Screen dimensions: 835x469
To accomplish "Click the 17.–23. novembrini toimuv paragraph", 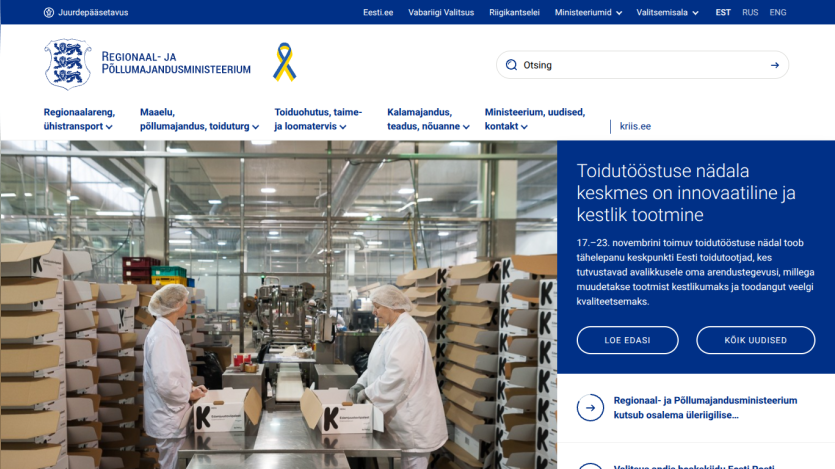I will coord(695,272).
